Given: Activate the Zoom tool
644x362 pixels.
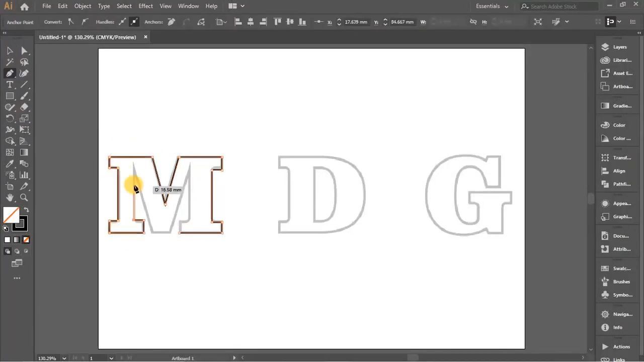Looking at the screenshot, I should pyautogui.click(x=24, y=198).
